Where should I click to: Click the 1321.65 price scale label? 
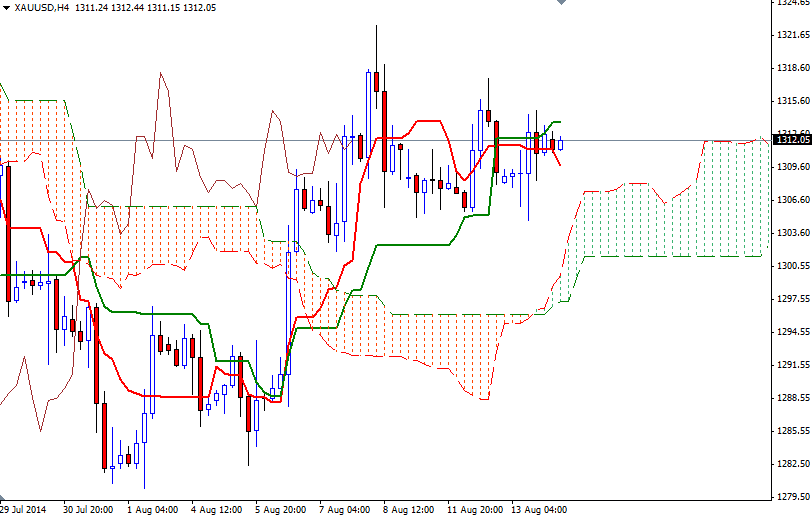[793, 35]
